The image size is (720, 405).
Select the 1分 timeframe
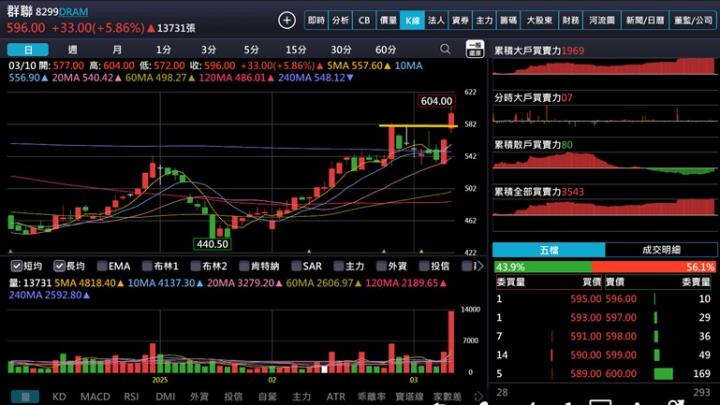pos(163,50)
